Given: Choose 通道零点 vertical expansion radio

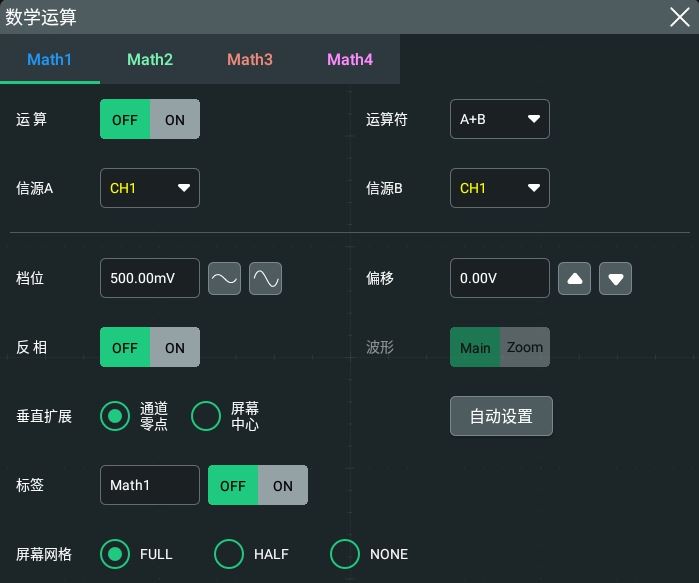Looking at the screenshot, I should pos(115,416).
